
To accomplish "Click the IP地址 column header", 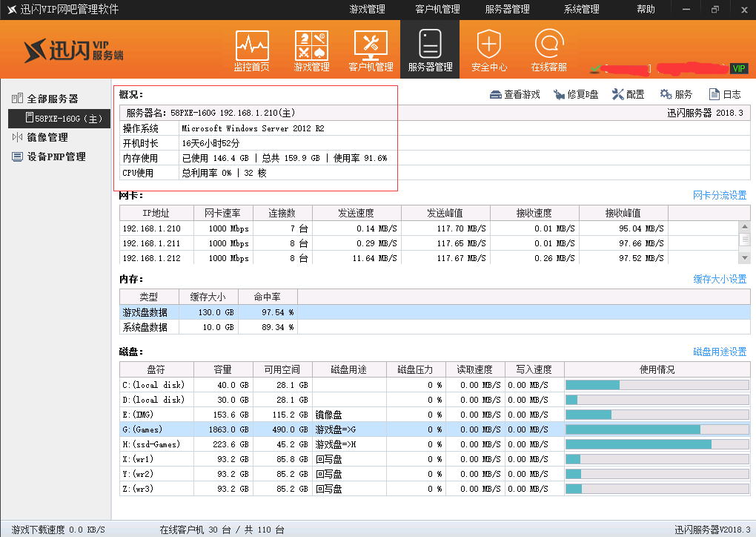I will coord(156,214).
